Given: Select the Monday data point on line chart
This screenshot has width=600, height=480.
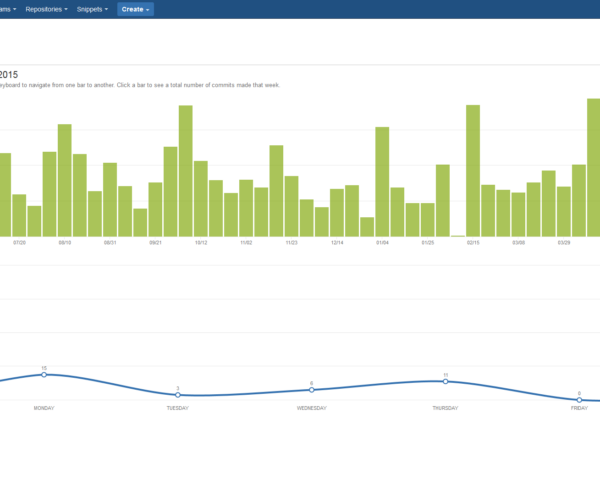Looking at the screenshot, I should (x=44, y=374).
